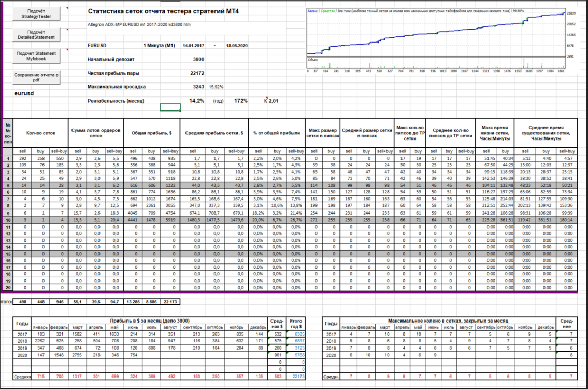Select the March 2020 profit '2755'
This screenshot has height=389, width=588.
point(77,355)
